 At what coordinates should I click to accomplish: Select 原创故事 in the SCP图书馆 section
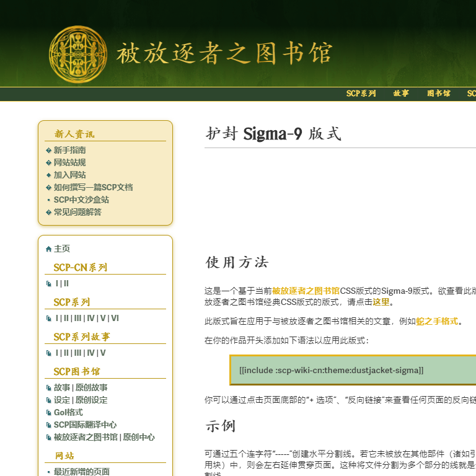point(91,387)
